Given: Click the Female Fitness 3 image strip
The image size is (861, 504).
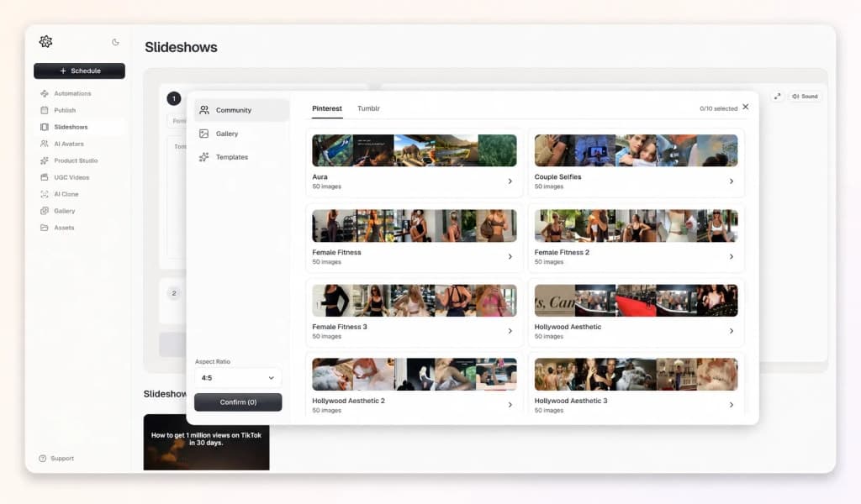Looking at the screenshot, I should click(x=414, y=300).
